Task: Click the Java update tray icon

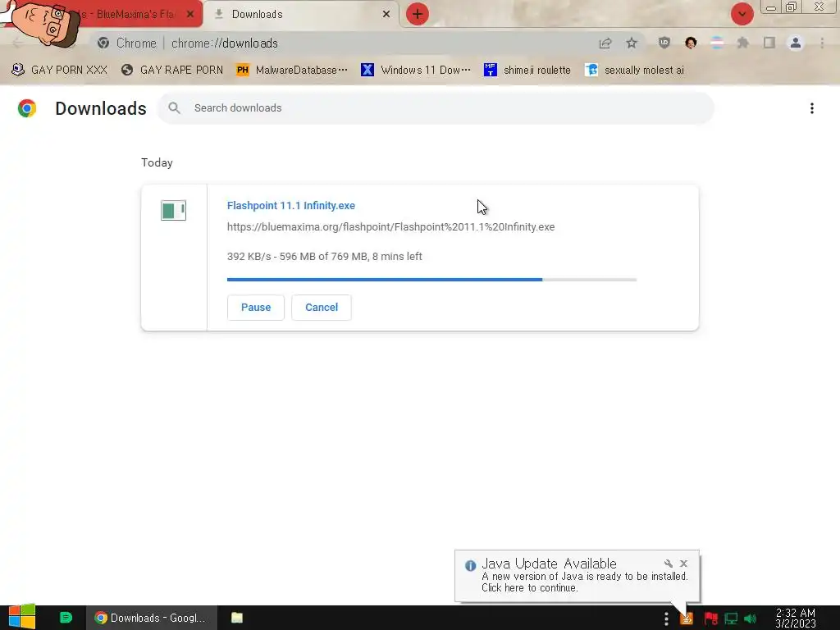Action: 687,619
